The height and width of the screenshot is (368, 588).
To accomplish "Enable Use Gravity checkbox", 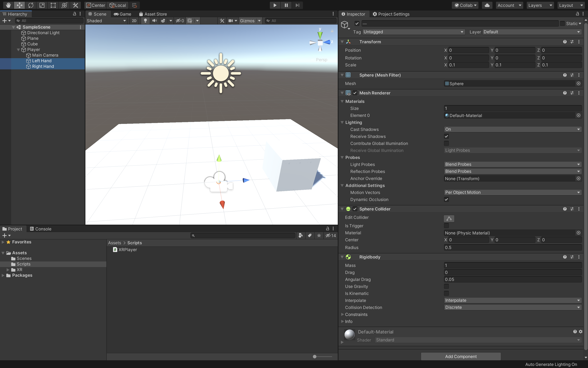I will 446,286.
